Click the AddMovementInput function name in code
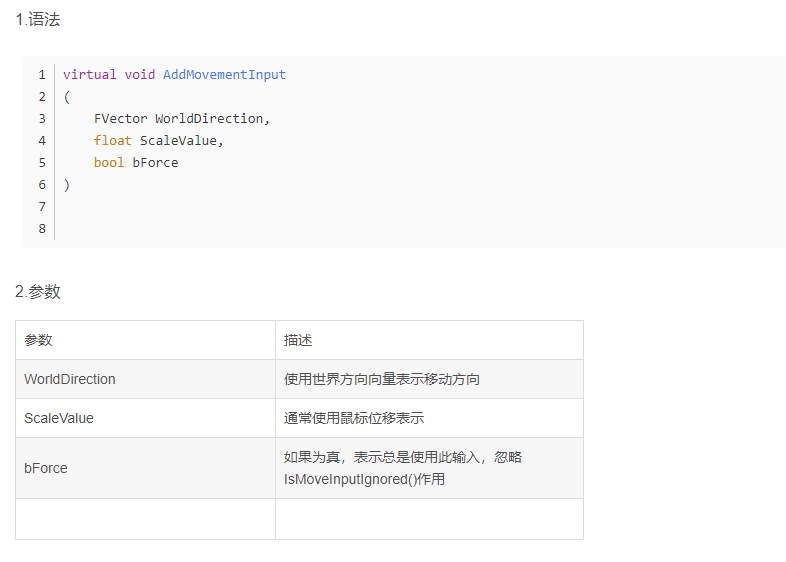The height and width of the screenshot is (562, 786). point(224,75)
